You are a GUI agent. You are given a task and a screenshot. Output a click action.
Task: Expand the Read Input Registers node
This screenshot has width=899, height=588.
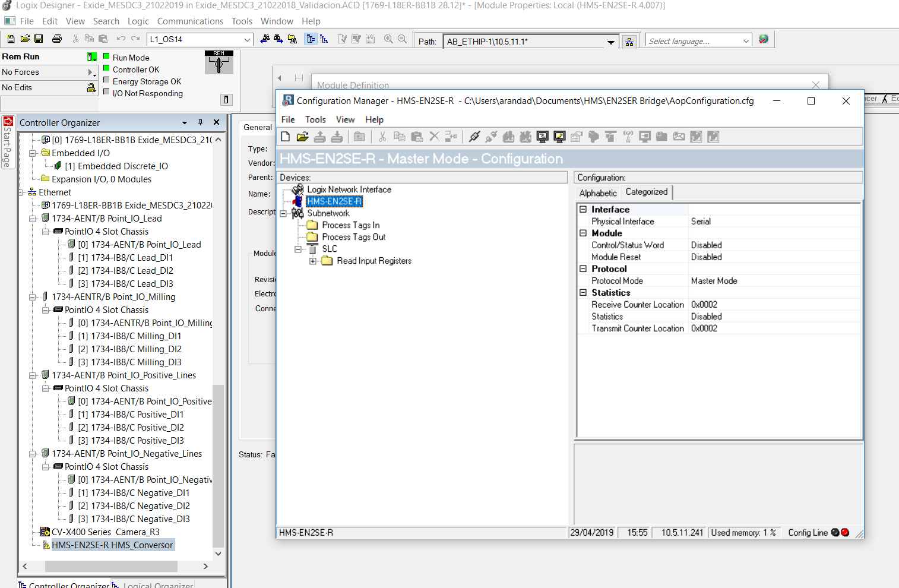313,261
